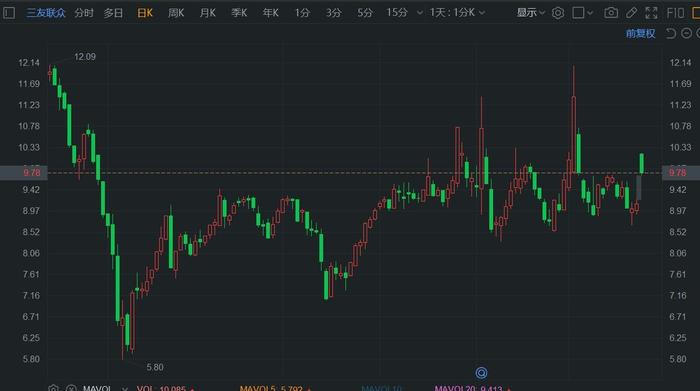Open chart settings gear icon
The height and width of the screenshot is (391, 700).
tap(558, 13)
